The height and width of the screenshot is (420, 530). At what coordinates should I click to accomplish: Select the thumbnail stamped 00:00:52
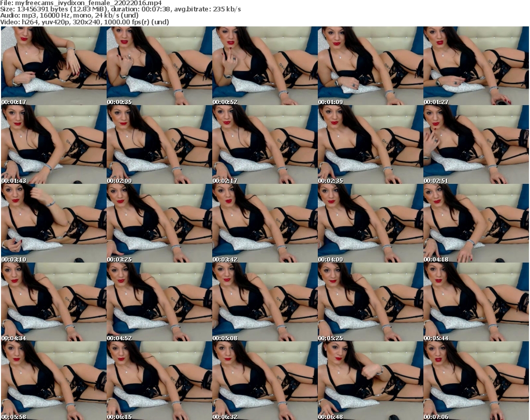pos(264,66)
